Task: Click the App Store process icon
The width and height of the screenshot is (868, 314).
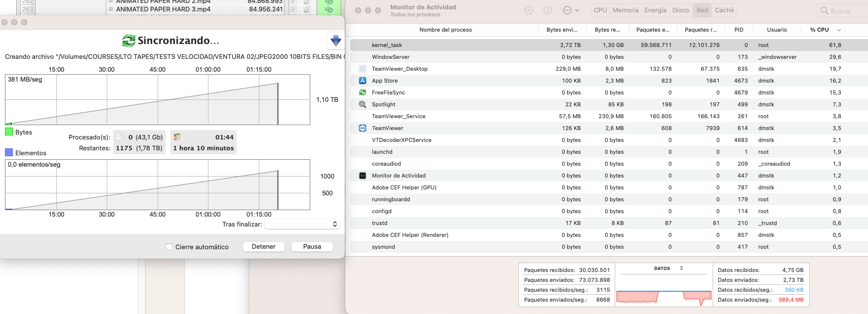Action: coord(363,81)
